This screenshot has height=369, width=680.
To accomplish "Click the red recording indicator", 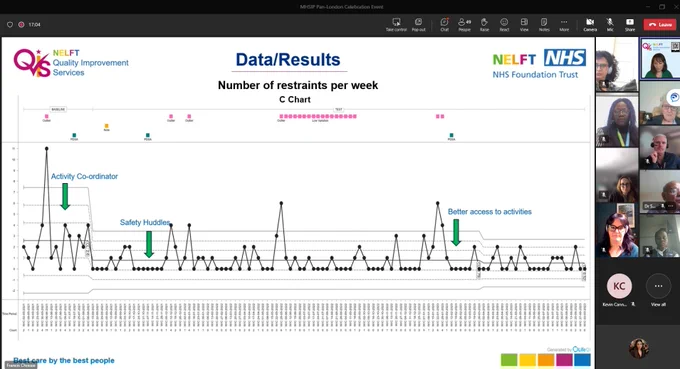I will click(x=21, y=25).
